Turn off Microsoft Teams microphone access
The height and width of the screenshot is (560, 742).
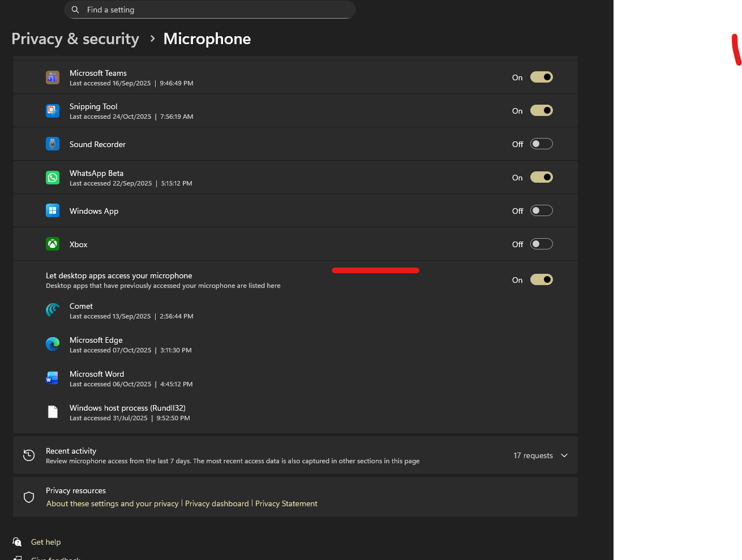click(542, 77)
